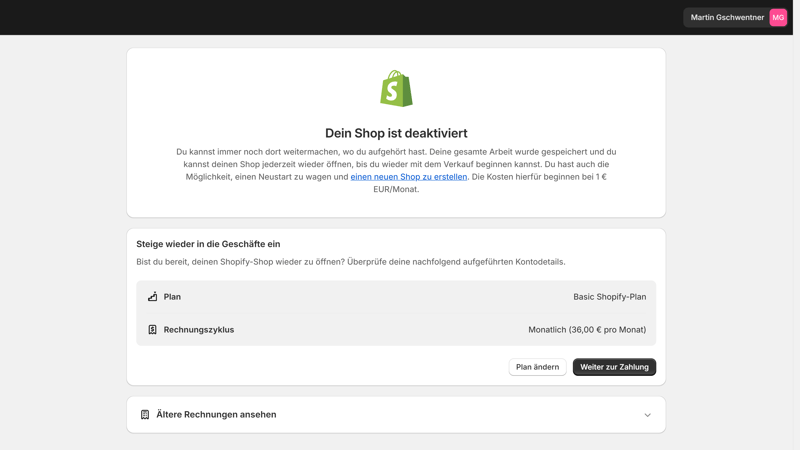Click the Basic Shopify-Plan value text
This screenshot has height=450, width=800.
pos(610,296)
